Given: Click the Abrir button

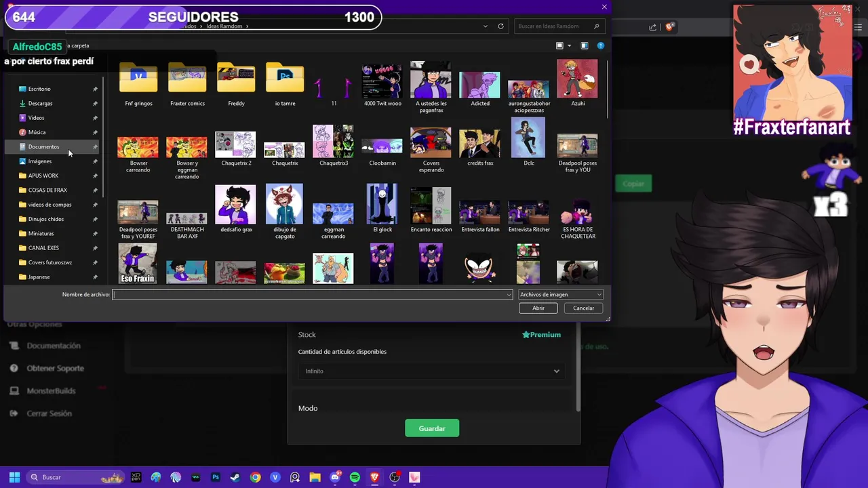Looking at the screenshot, I should pyautogui.click(x=538, y=308).
